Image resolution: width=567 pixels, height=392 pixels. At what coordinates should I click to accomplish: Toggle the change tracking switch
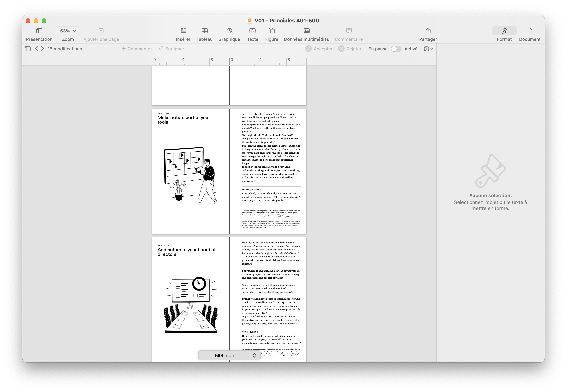(396, 49)
